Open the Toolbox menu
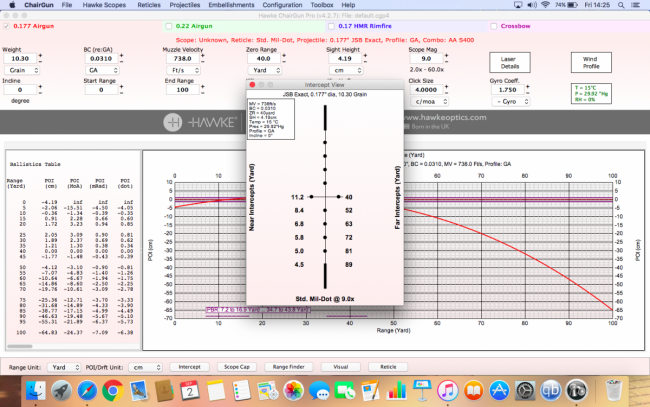 pyautogui.click(x=322, y=5)
